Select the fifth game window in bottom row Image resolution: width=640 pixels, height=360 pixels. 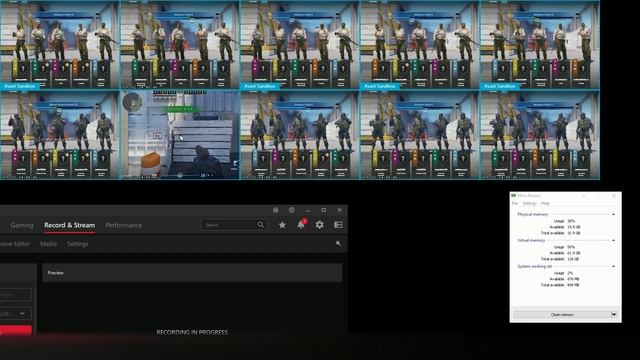point(540,135)
